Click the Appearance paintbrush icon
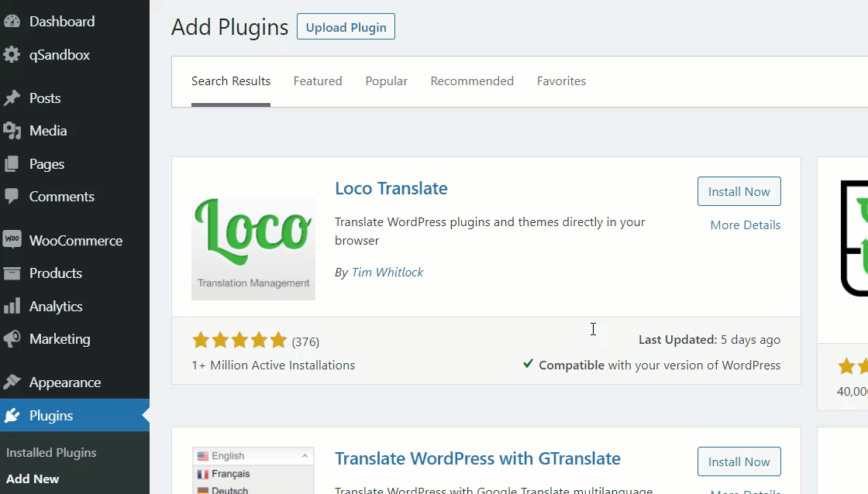This screenshot has height=494, width=868. pos(12,383)
